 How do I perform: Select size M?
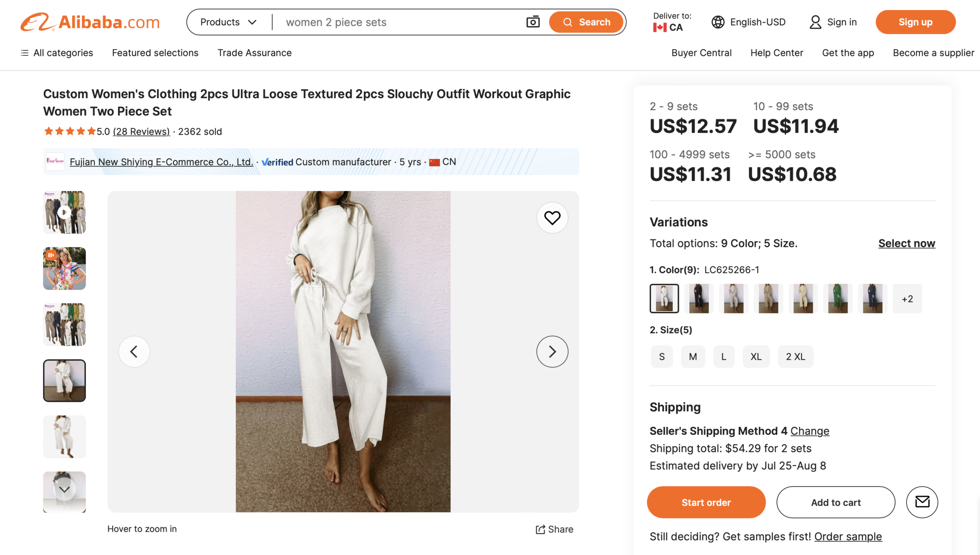[693, 356]
